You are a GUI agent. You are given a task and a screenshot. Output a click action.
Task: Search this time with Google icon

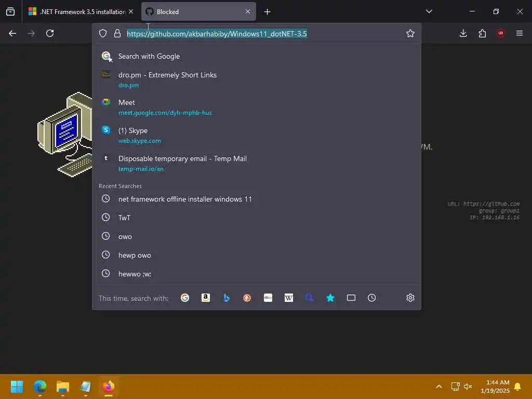185,298
